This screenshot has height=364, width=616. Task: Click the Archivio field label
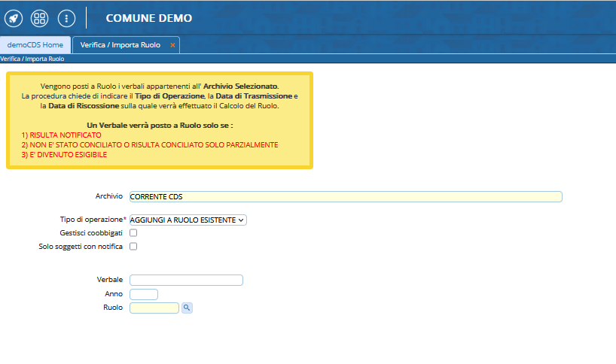108,196
